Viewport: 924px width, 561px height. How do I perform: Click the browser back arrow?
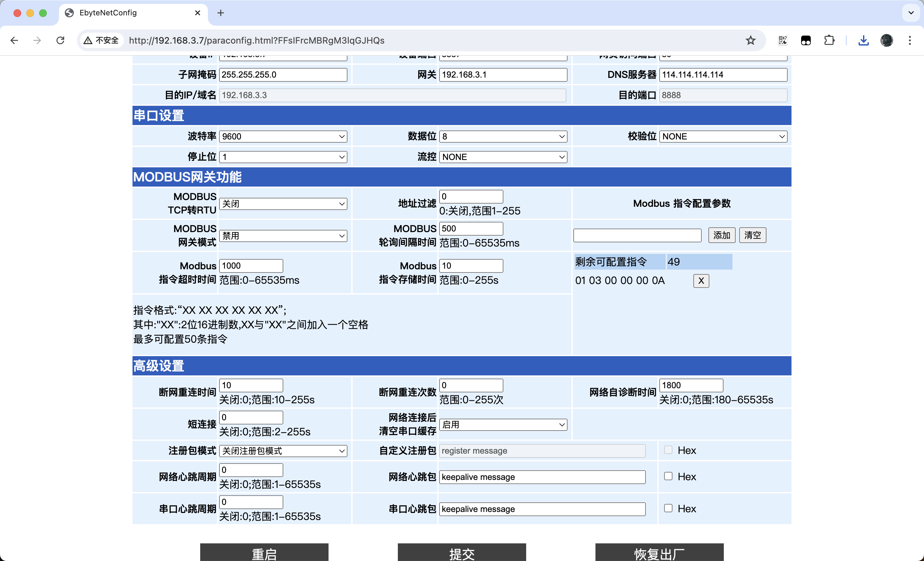click(14, 40)
